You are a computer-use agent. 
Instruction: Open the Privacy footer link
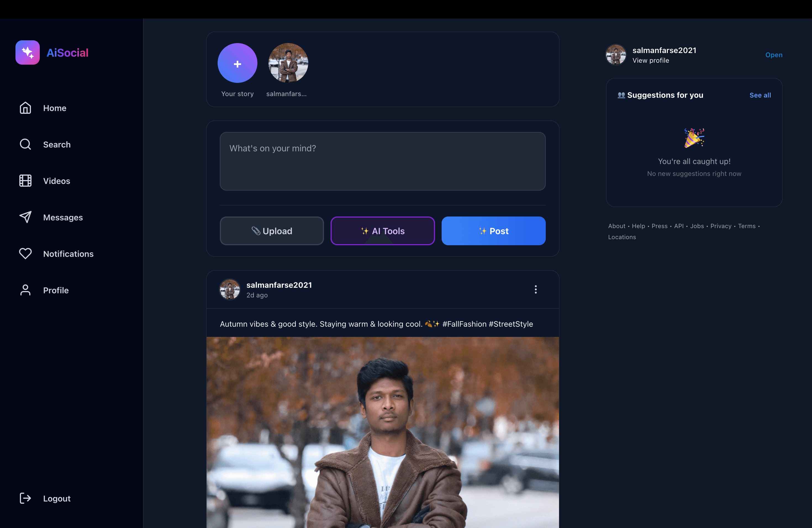pyautogui.click(x=721, y=226)
